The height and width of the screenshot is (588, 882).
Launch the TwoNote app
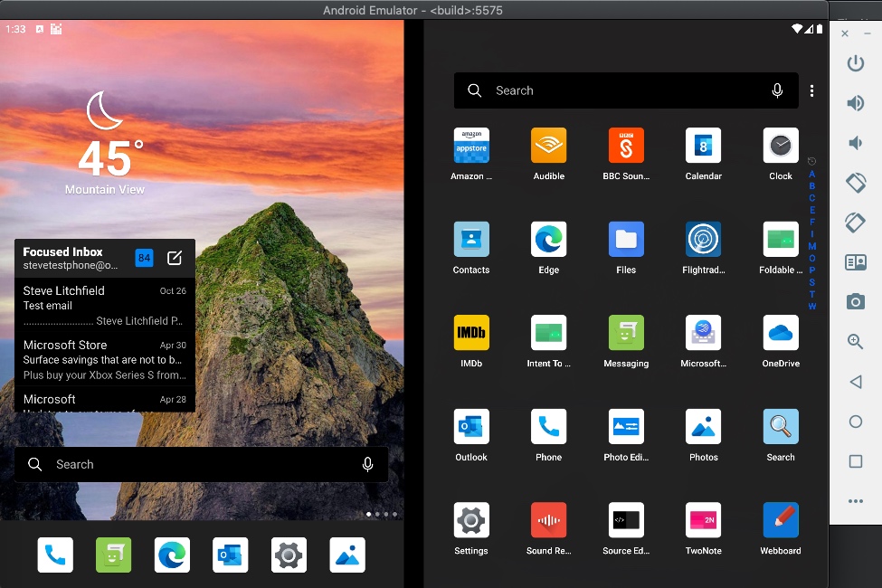click(x=703, y=520)
